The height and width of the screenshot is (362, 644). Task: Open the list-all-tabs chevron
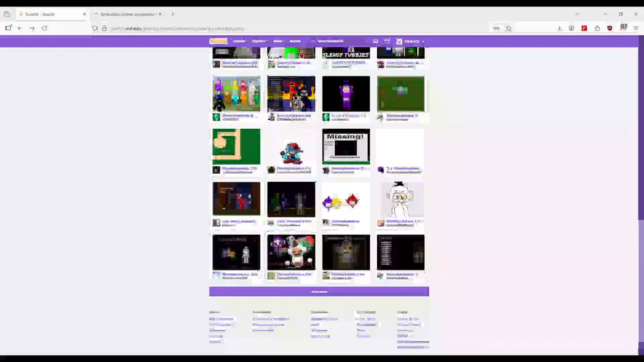[577, 14]
